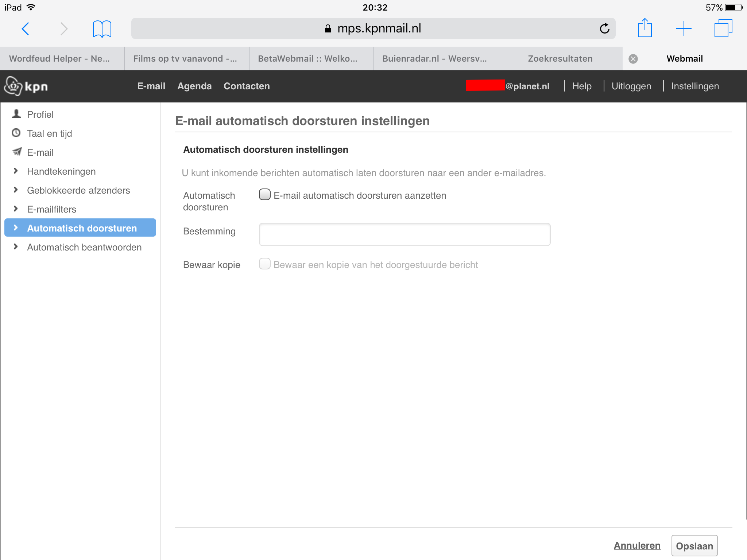Show all tabs overview icon
This screenshot has height=560, width=747.
pyautogui.click(x=723, y=28)
